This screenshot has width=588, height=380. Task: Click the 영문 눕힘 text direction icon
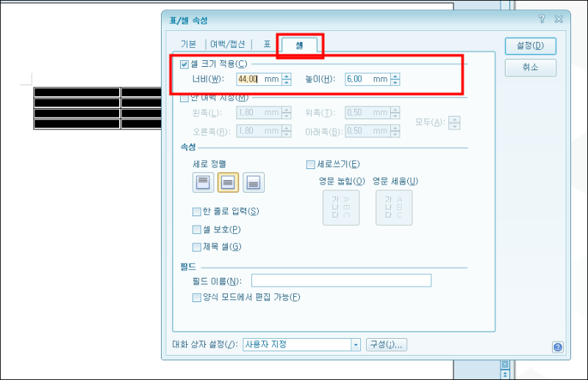tap(341, 207)
